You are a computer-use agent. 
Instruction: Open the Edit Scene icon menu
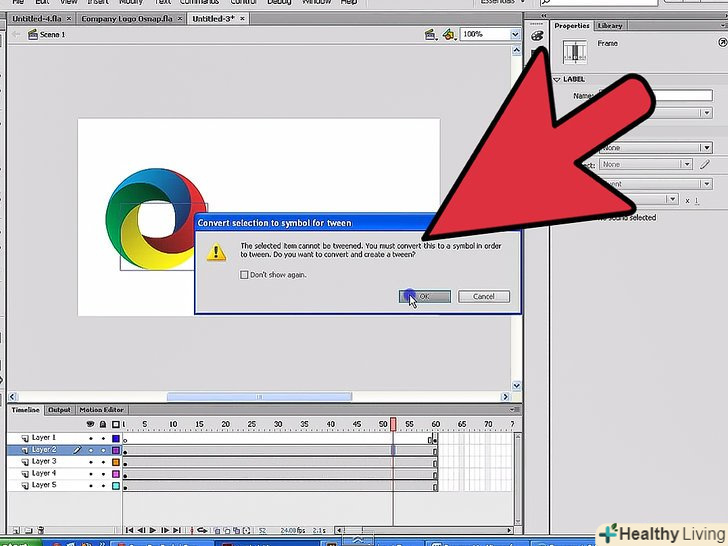pyautogui.click(x=430, y=34)
